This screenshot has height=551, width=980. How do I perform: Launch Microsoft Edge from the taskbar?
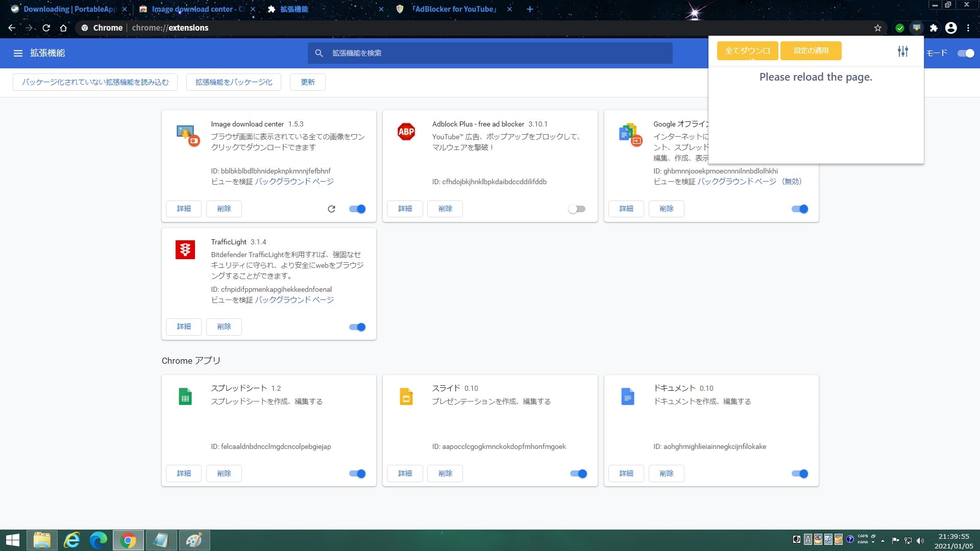[98, 540]
